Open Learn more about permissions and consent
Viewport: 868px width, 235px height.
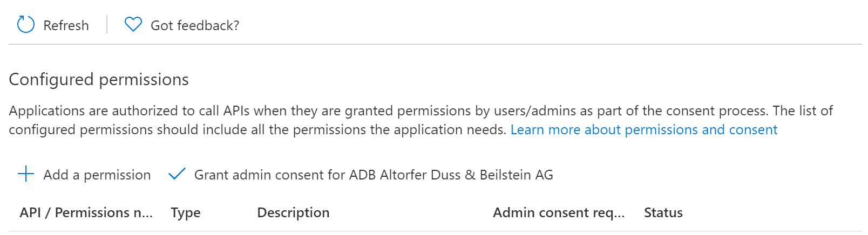(x=644, y=129)
